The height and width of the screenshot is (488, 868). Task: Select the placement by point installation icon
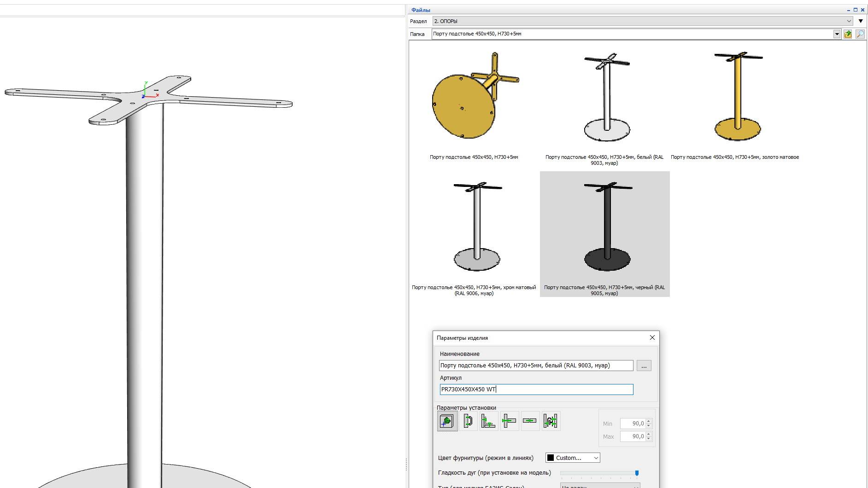[447, 421]
